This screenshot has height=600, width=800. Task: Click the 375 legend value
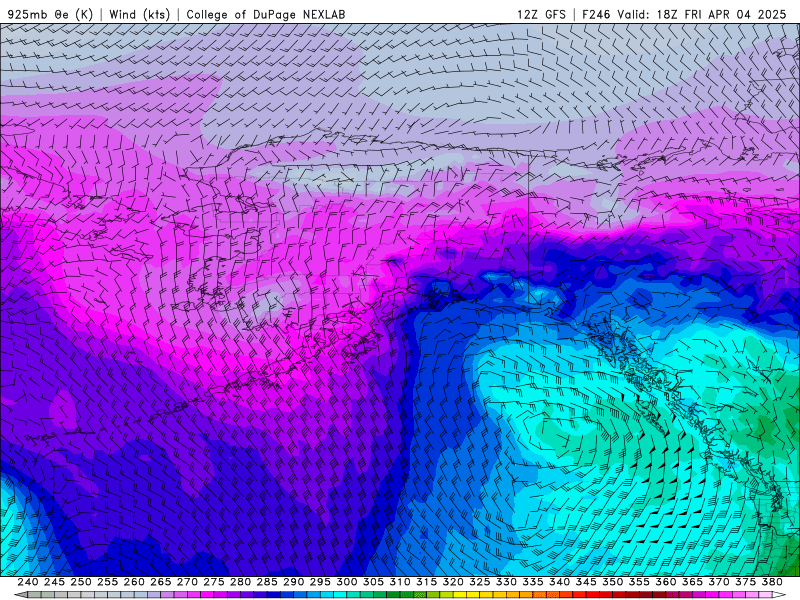tap(745, 582)
